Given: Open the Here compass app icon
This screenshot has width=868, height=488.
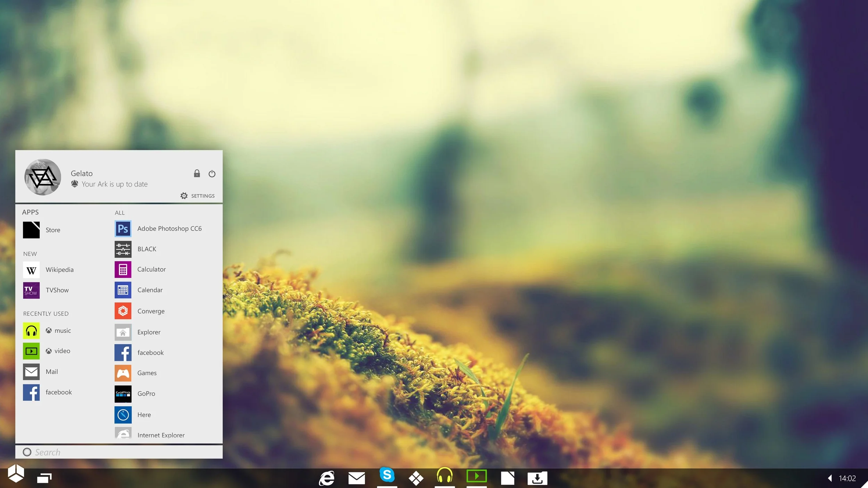Looking at the screenshot, I should click(123, 415).
